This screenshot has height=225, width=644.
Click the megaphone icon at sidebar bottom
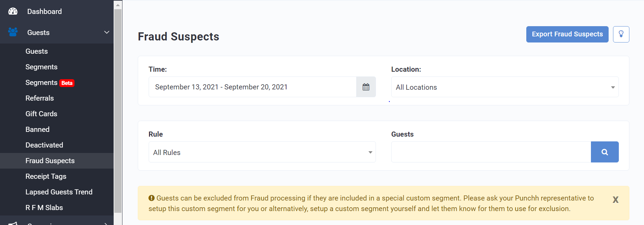13,223
